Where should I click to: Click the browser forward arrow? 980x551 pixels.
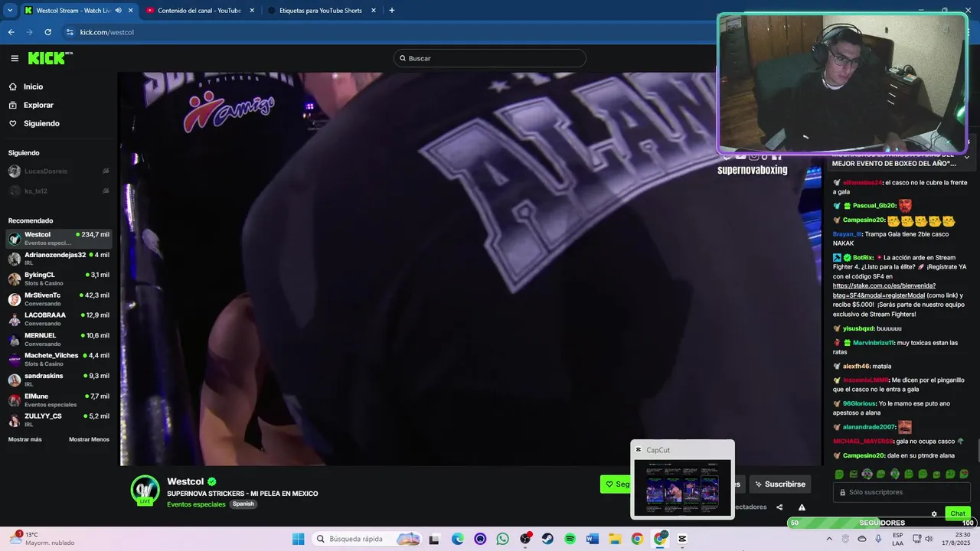click(29, 32)
